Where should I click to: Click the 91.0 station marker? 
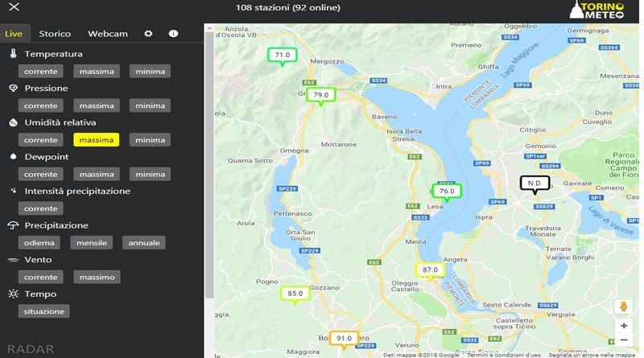coord(345,340)
